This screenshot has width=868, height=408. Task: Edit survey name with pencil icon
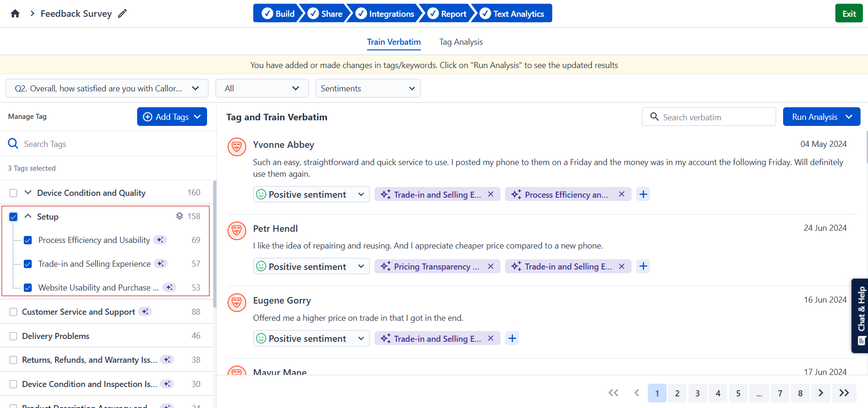[x=122, y=14]
